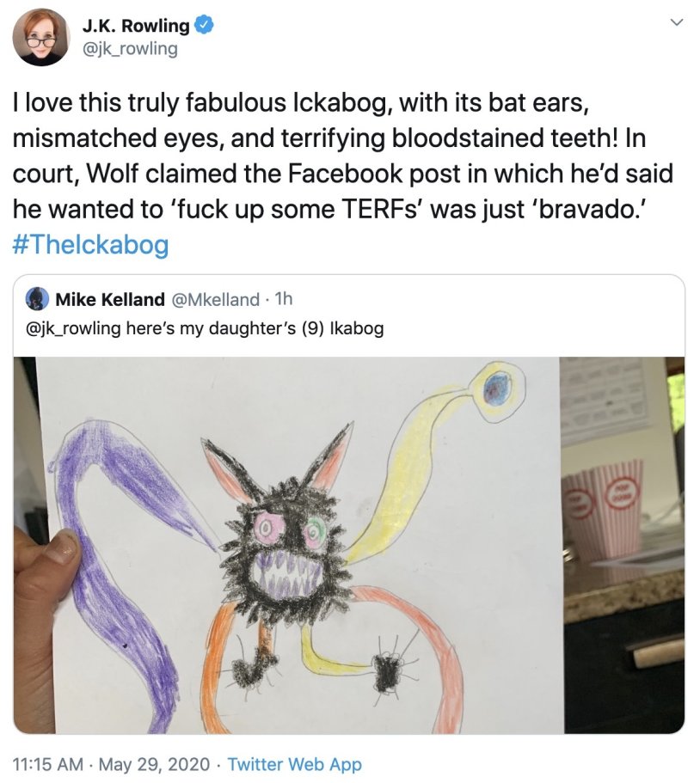
Task: Click the @Mkelland handle
Action: point(216,300)
